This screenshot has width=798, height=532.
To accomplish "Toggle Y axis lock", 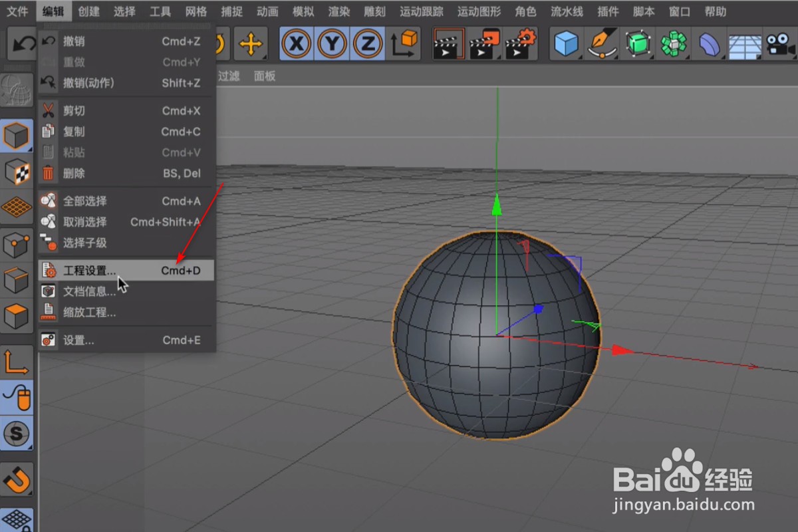I will 332,45.
